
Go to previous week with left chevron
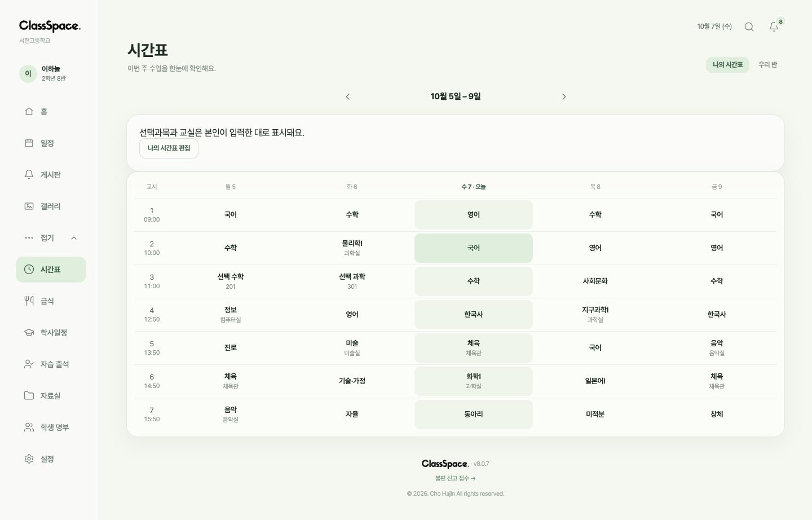pyautogui.click(x=347, y=96)
